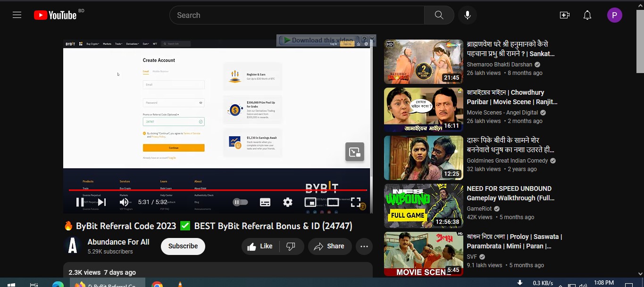This screenshot has width=644, height=287.
Task: Open the Create video icon
Action: [x=564, y=15]
